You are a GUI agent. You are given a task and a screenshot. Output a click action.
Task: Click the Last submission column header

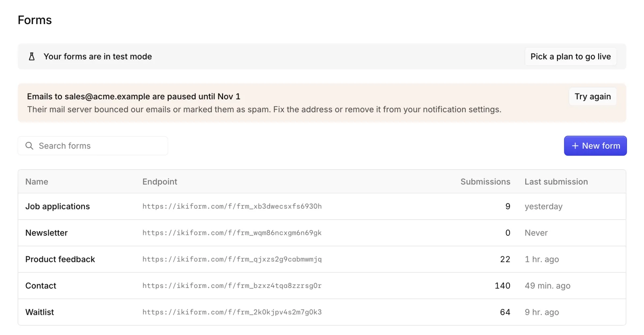pyautogui.click(x=556, y=182)
